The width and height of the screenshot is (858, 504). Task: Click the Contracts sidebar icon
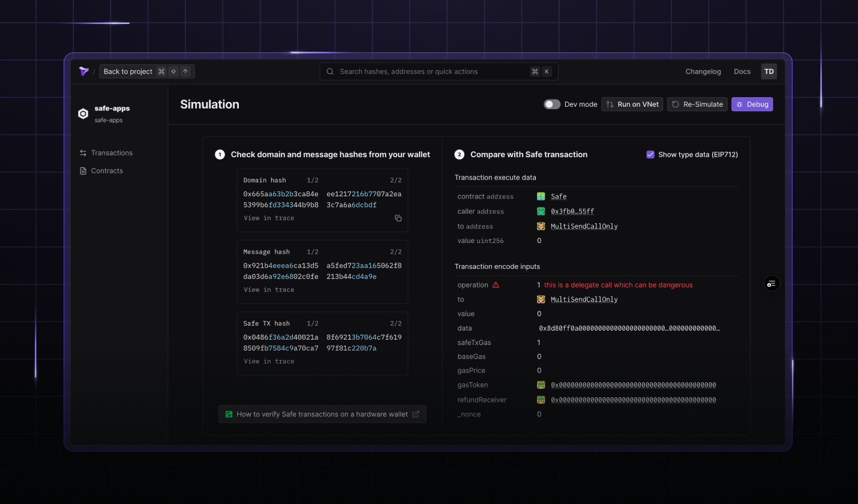pyautogui.click(x=83, y=170)
